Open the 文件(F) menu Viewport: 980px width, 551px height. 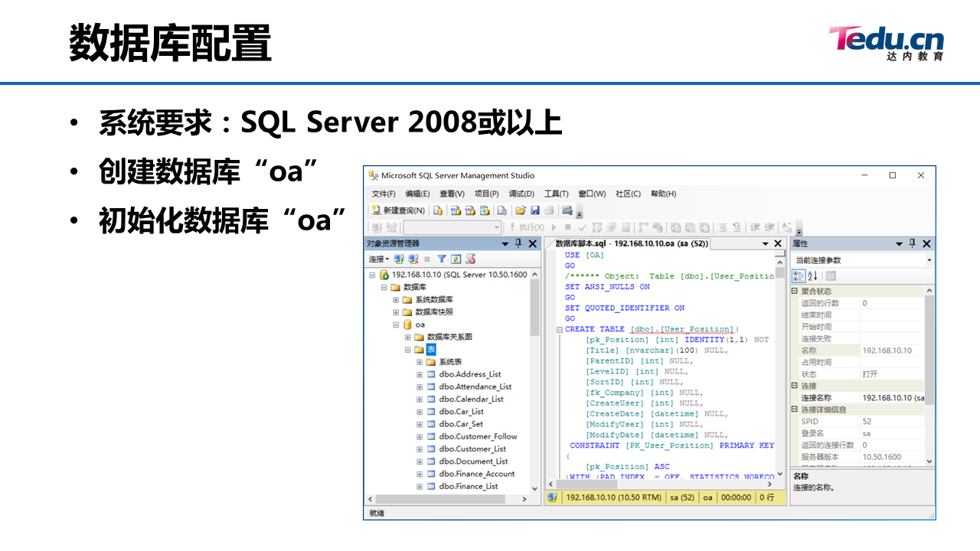tap(384, 194)
